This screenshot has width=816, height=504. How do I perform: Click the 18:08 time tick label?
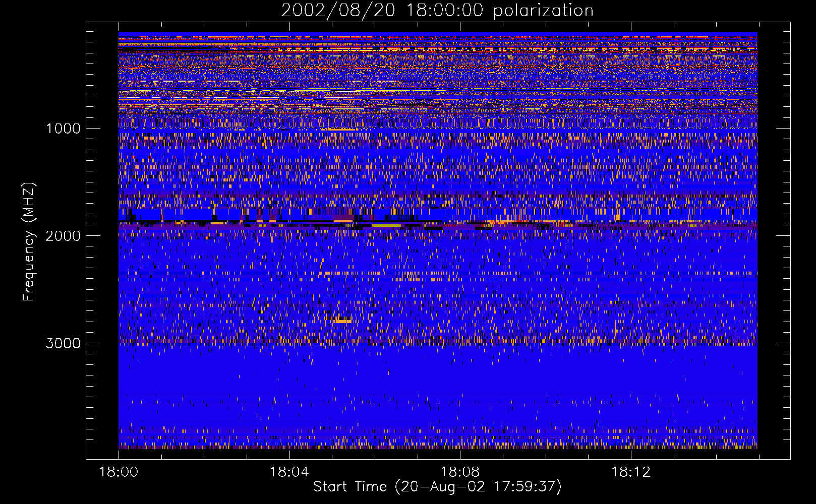(460, 472)
